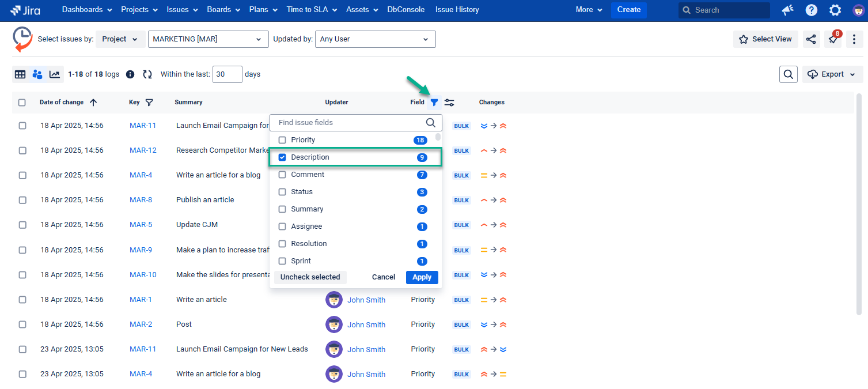Screen dimensions: 868x389
Task: Open the share panel
Action: coord(811,39)
